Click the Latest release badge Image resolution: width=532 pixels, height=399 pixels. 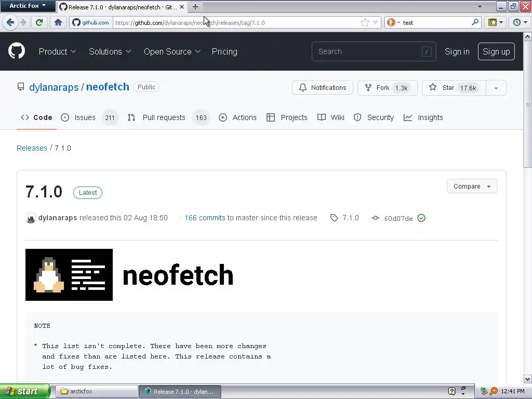pos(87,192)
